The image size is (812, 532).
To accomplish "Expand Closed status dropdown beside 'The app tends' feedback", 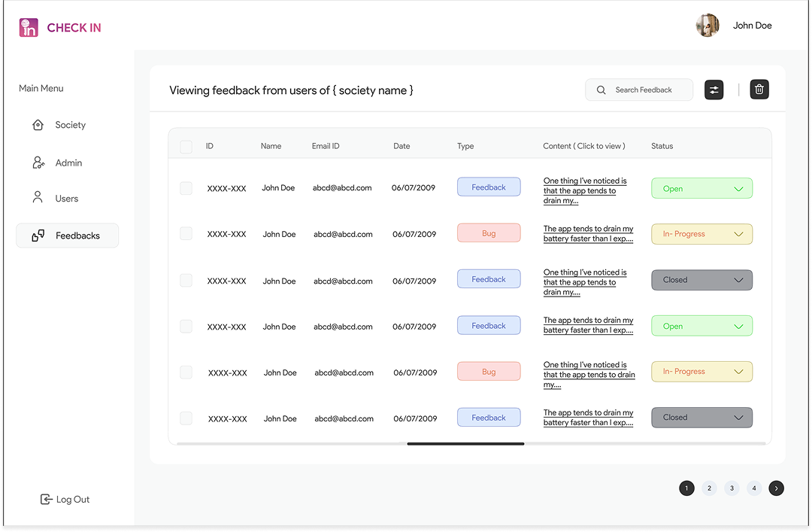I will [701, 418].
